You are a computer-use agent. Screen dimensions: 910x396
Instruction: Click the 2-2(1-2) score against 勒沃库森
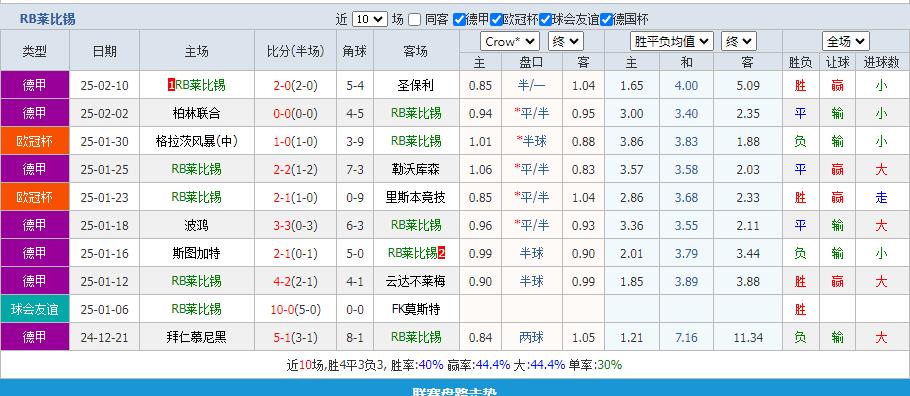[295, 169]
